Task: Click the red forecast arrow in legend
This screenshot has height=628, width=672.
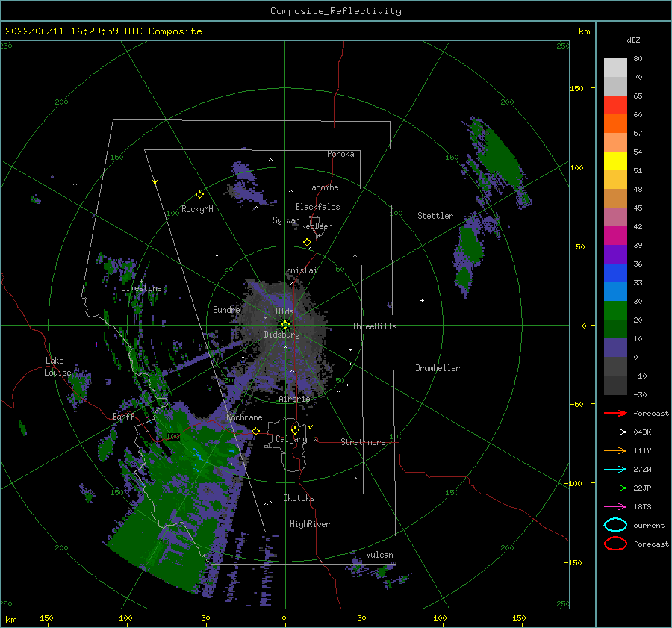Action: [615, 413]
